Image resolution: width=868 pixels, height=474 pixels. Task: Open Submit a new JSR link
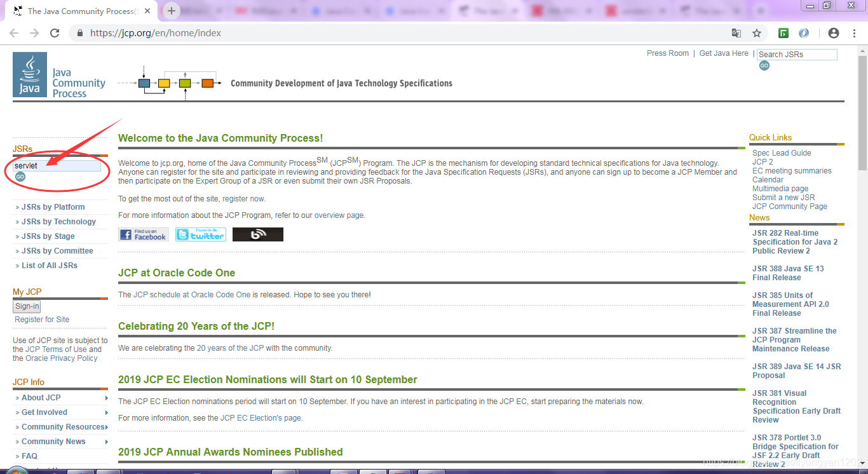pyautogui.click(x=783, y=198)
